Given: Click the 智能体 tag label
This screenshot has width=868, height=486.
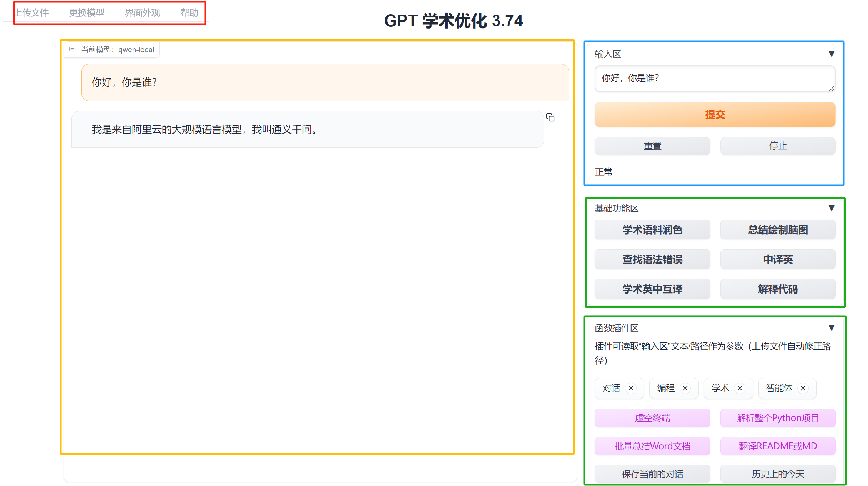Looking at the screenshot, I should click(x=779, y=388).
